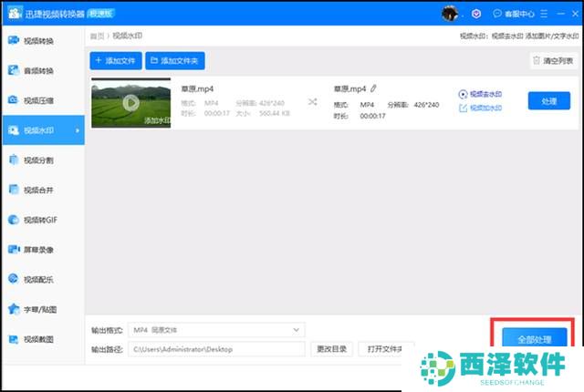The height and width of the screenshot is (392, 584).
Task: Click 打开文件夹 button
Action: [x=386, y=349]
